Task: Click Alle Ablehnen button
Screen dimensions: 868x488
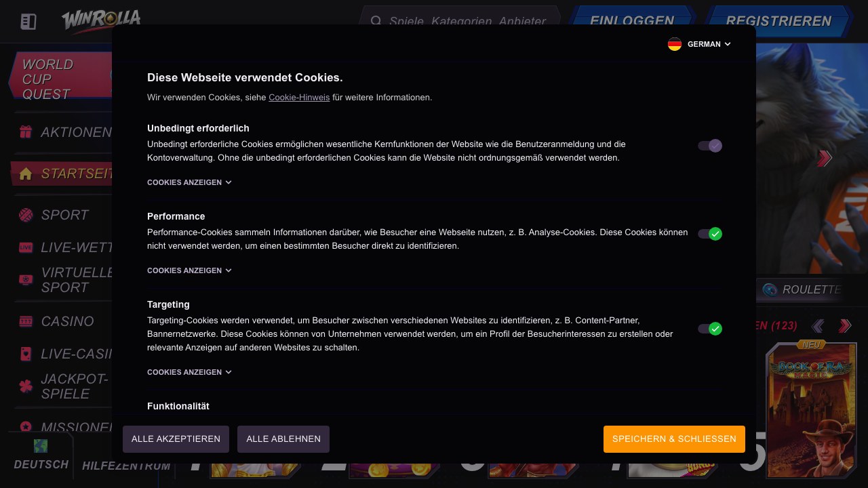Action: pyautogui.click(x=283, y=439)
